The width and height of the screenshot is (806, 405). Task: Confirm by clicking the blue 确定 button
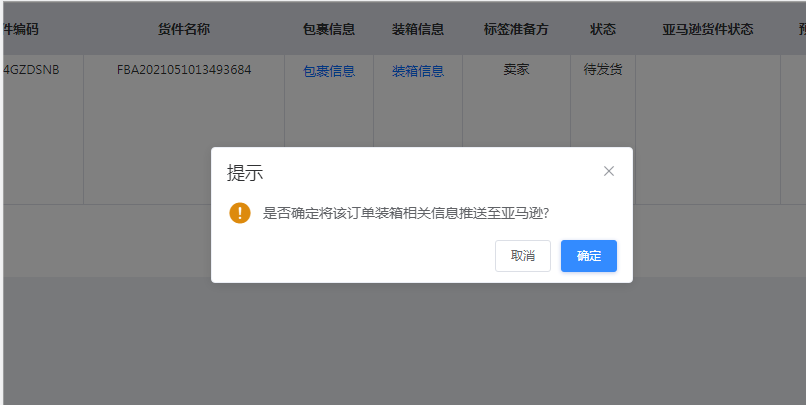click(588, 256)
